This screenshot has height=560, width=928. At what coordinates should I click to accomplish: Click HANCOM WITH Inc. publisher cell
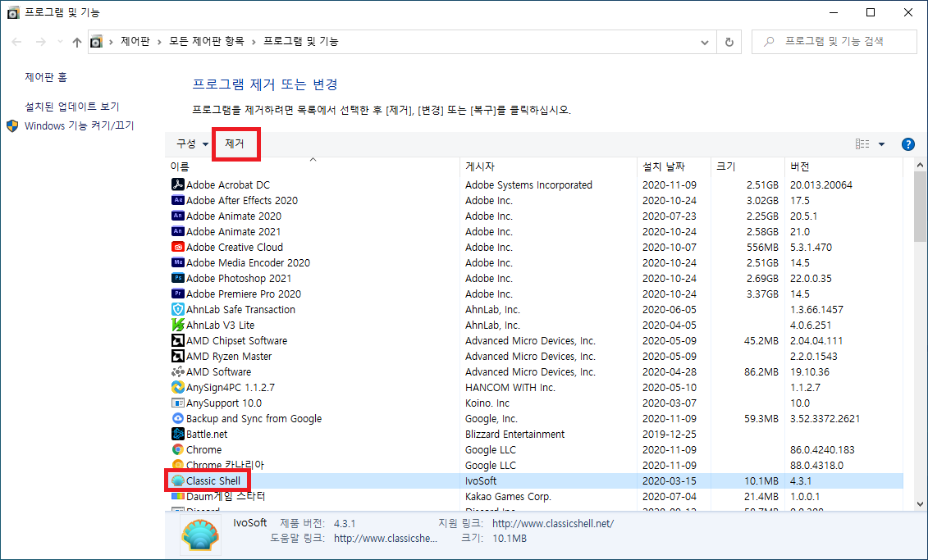510,387
